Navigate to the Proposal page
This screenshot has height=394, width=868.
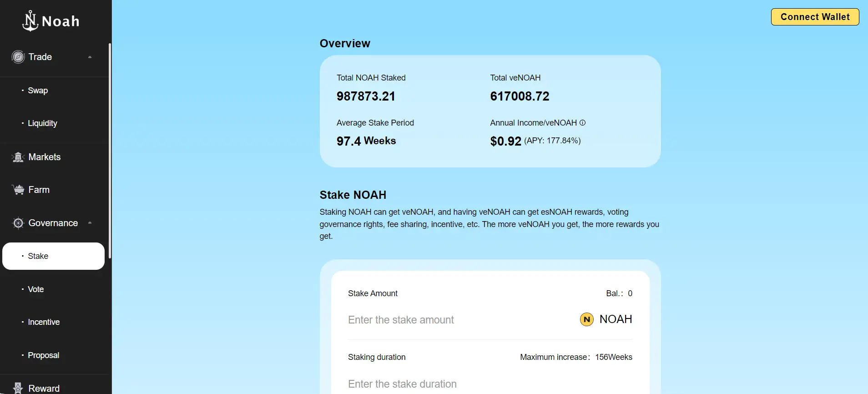44,355
